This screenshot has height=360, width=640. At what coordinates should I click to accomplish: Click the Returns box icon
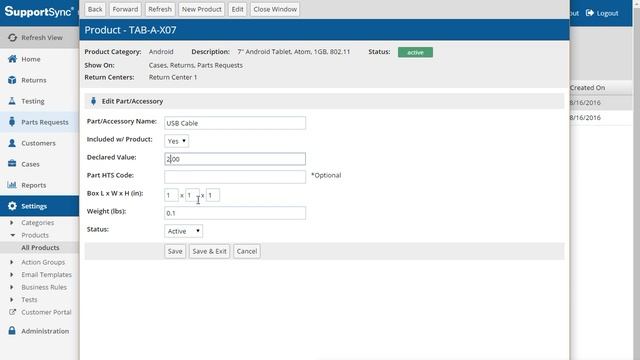coord(12,80)
